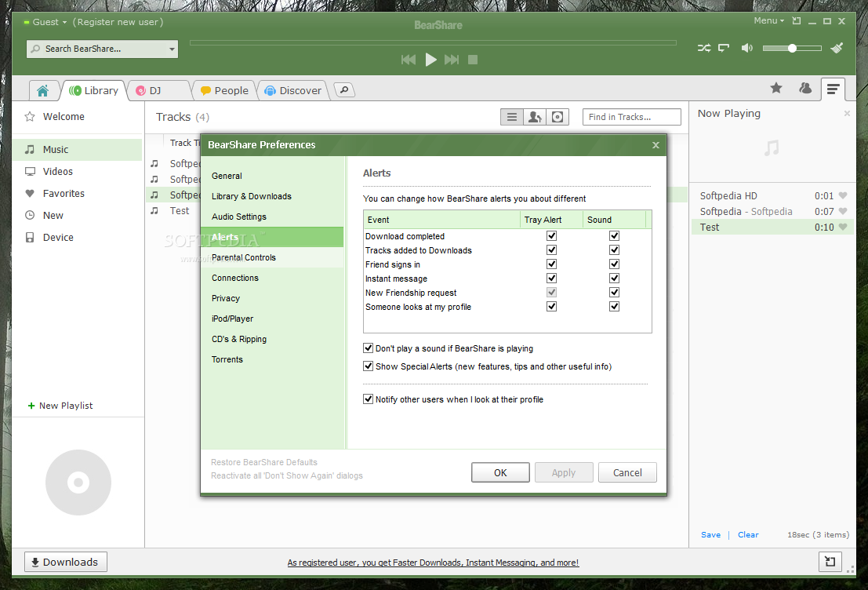Click the mini-player icon in status bar
Viewport: 868px width, 590px height.
830,562
